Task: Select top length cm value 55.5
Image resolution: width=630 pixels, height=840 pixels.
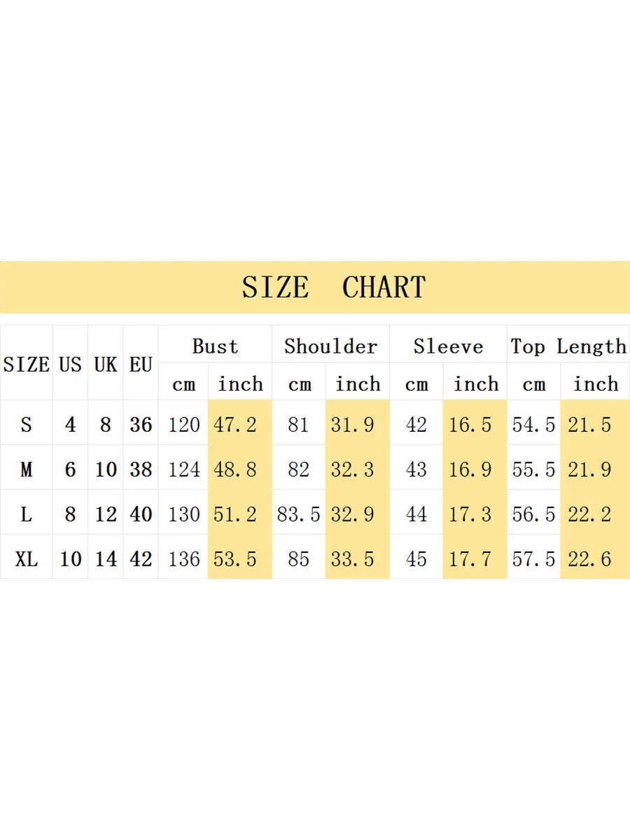Action: tap(533, 469)
